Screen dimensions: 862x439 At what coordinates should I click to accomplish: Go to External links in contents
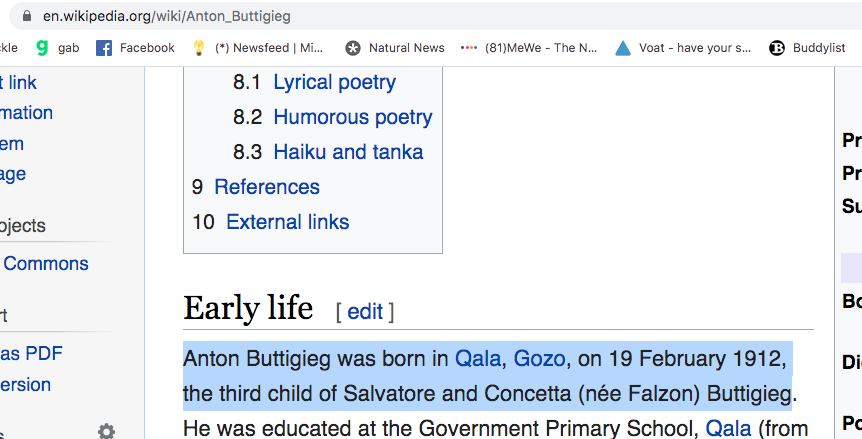(288, 222)
